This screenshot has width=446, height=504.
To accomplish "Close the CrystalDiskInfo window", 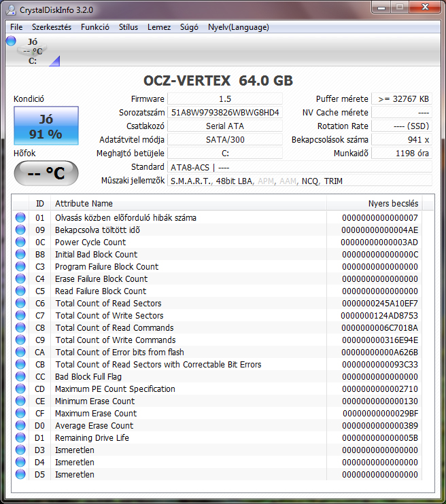I will tap(425, 7).
